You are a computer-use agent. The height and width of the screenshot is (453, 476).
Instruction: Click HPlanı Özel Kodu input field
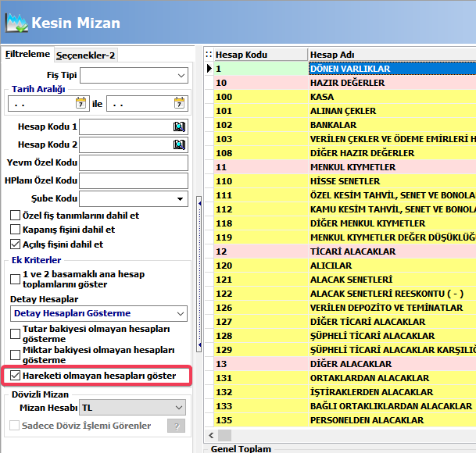click(134, 181)
